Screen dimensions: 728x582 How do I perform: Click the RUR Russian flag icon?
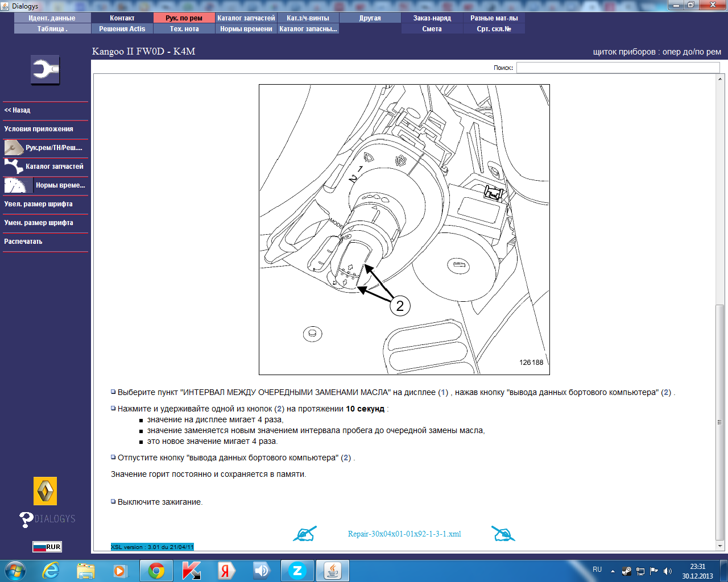(x=47, y=547)
